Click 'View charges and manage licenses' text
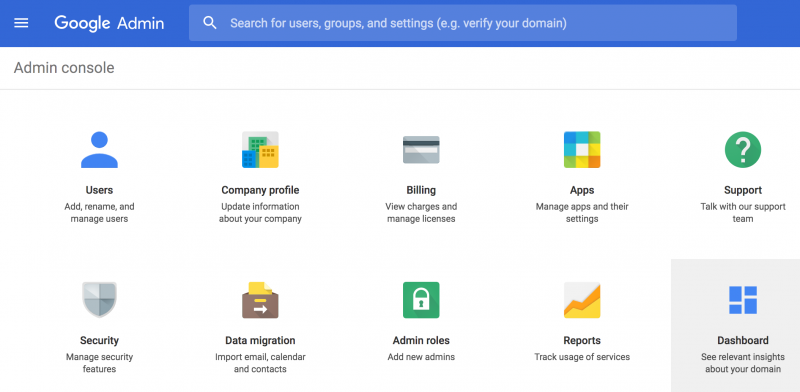The width and height of the screenshot is (800, 392). click(421, 213)
